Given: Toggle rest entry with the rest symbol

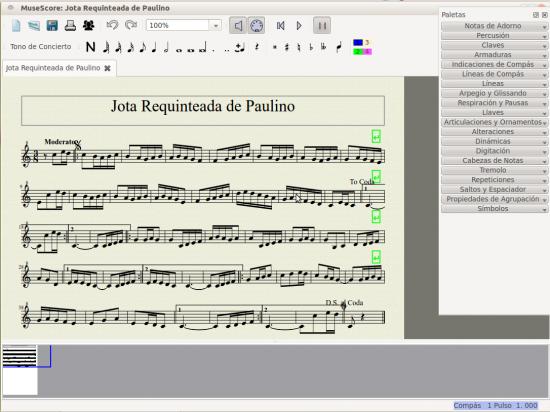Looking at the screenshot, I should click(257, 47).
